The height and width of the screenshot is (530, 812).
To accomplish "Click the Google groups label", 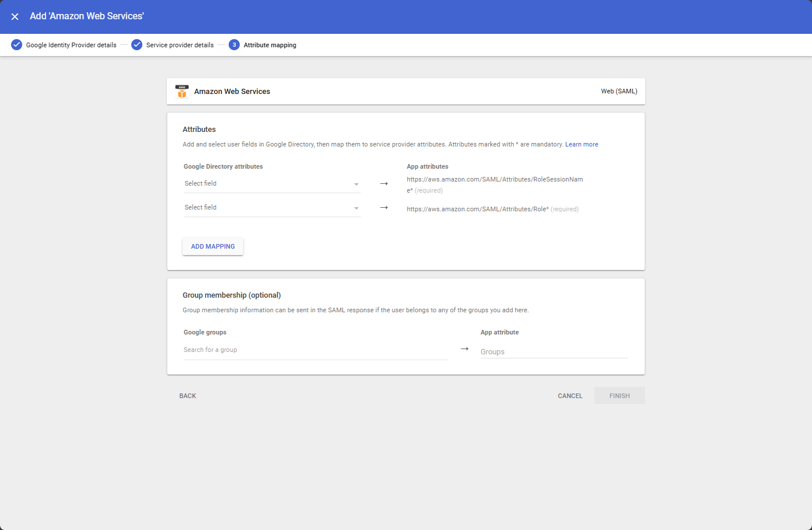I will point(205,332).
